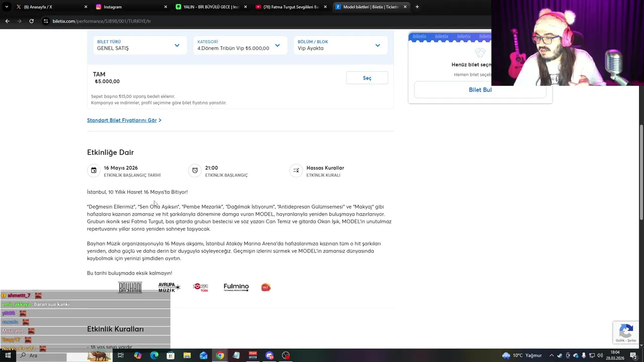This screenshot has width=644, height=362.
Task: Click the rules icon beside Hassas Kurallar
Action: point(296,170)
